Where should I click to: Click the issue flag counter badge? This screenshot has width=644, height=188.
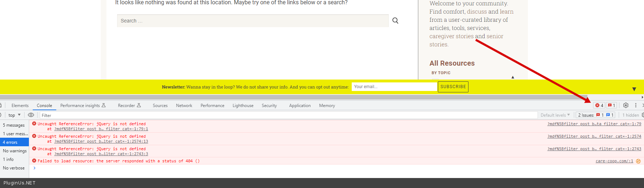(612, 105)
